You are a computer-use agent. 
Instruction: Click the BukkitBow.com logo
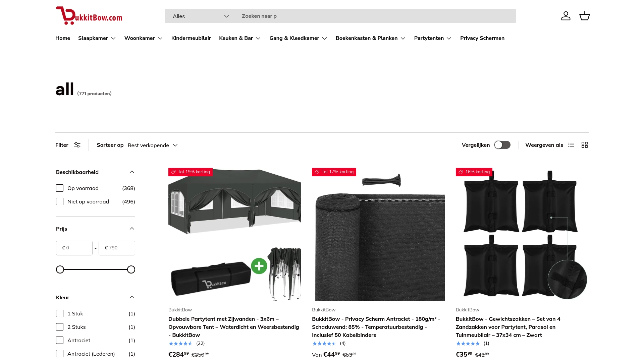(x=89, y=16)
